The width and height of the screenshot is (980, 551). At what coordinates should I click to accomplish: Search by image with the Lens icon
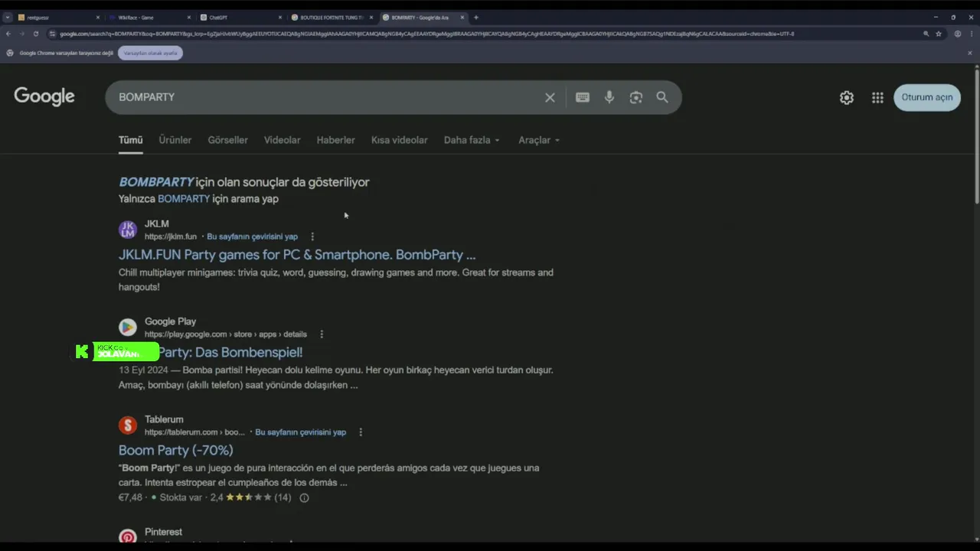tap(636, 97)
